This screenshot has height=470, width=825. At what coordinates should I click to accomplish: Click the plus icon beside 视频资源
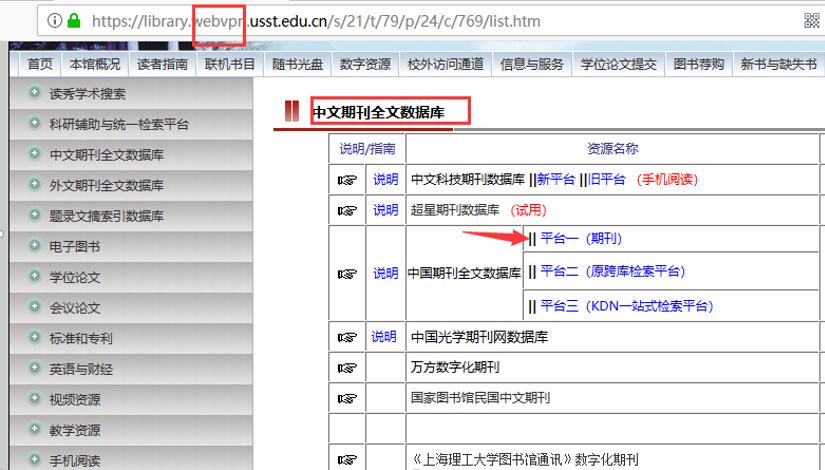34,400
